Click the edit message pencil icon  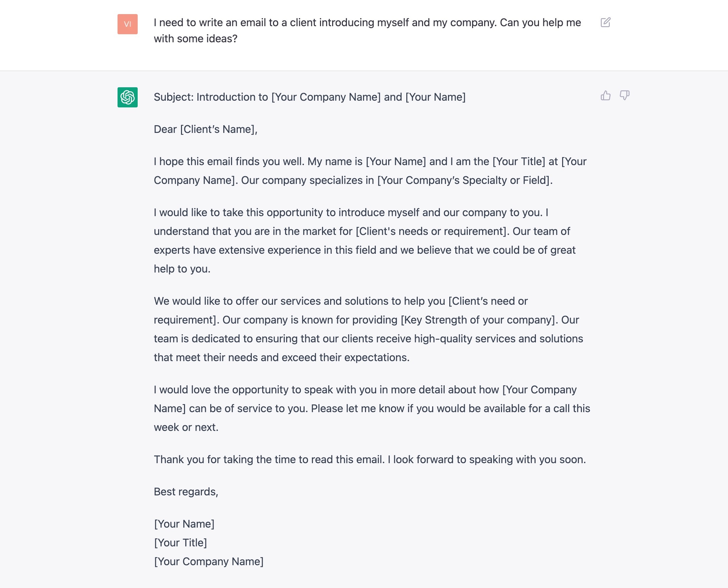(x=605, y=22)
